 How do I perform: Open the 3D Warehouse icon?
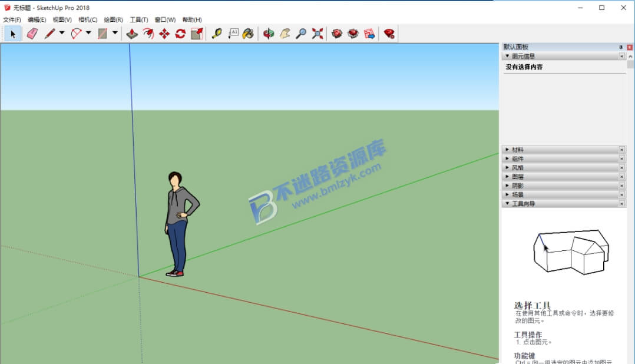(x=336, y=34)
